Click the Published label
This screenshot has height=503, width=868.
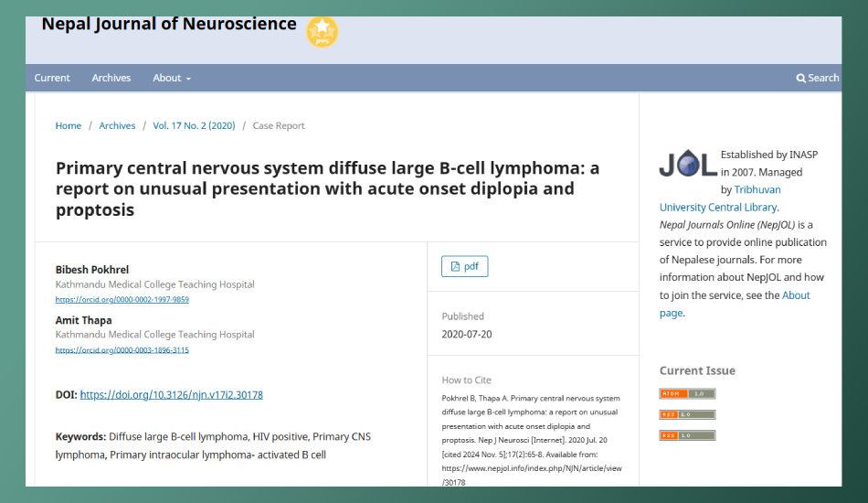[x=463, y=316]
